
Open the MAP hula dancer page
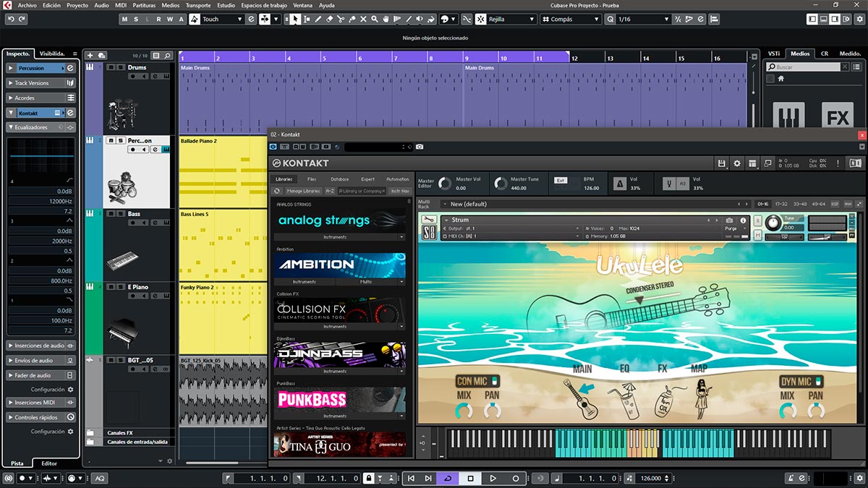(700, 400)
